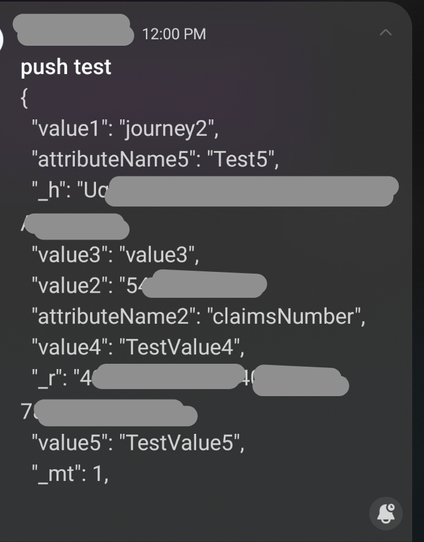Tap the "value3": "value3" line
424x542 pixels.
[115, 255]
